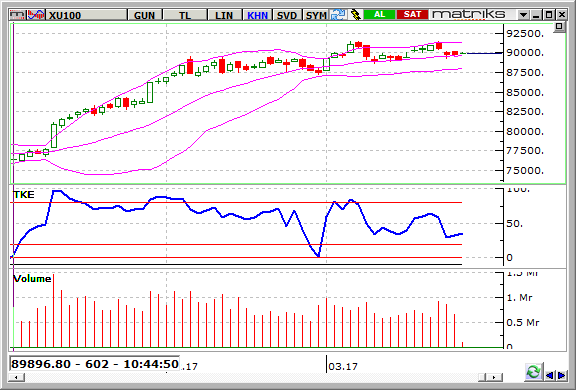This screenshot has height=390, width=576.
Task: Click the TKE indicator label
Action: point(24,195)
